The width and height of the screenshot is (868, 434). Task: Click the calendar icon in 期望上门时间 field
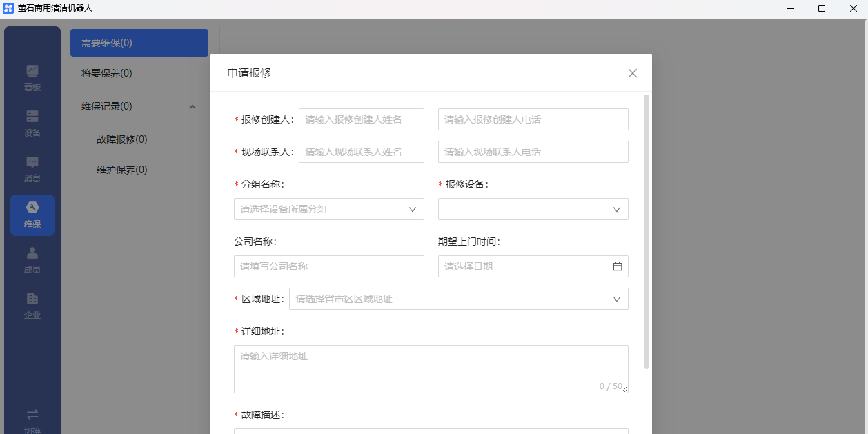(x=618, y=266)
